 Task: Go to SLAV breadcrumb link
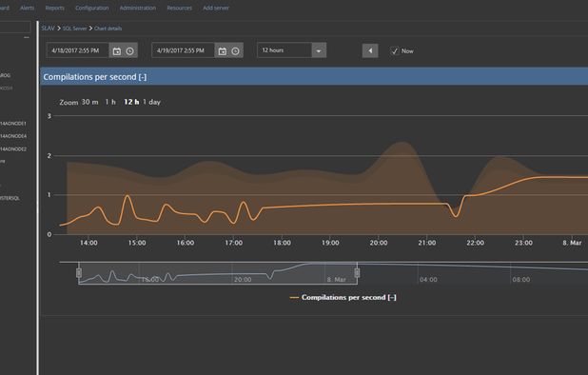pyautogui.click(x=48, y=29)
